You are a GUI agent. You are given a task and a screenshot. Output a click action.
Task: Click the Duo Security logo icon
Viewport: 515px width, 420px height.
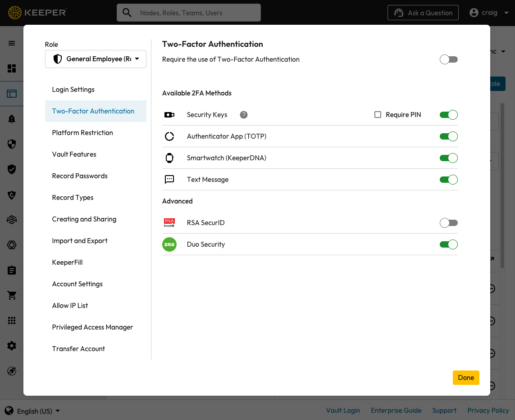pyautogui.click(x=169, y=244)
